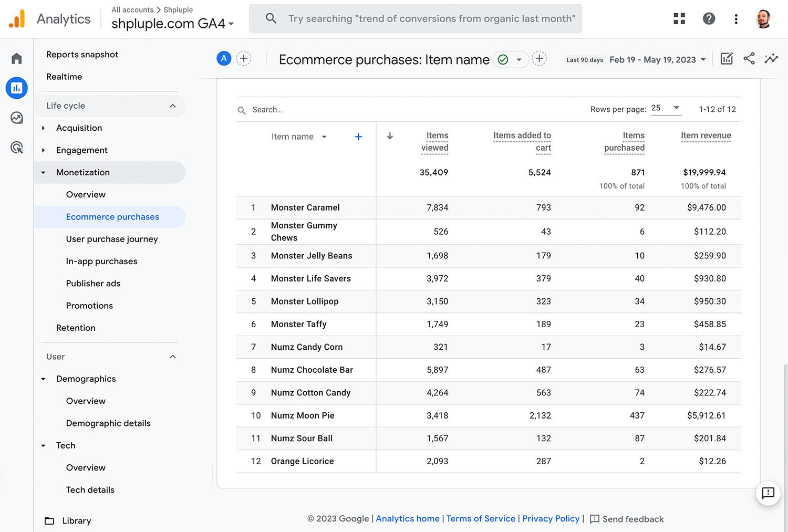788x532 pixels.
Task: Open Reports snapshot
Action: [82, 55]
